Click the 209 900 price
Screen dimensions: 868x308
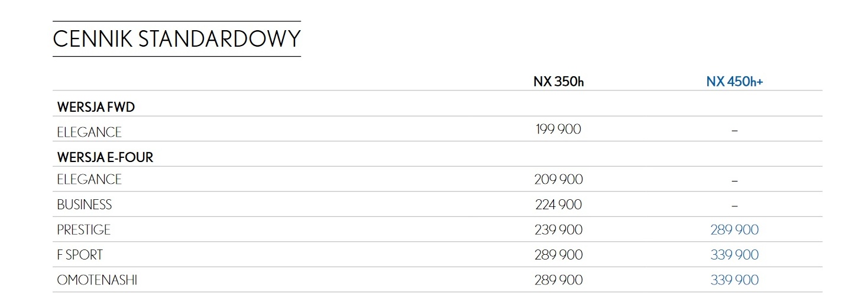[x=558, y=179]
